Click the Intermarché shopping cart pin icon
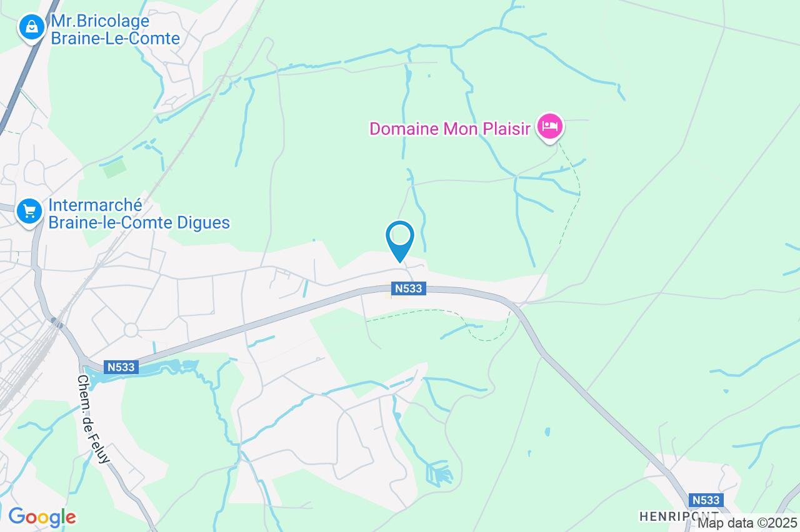 (29, 212)
